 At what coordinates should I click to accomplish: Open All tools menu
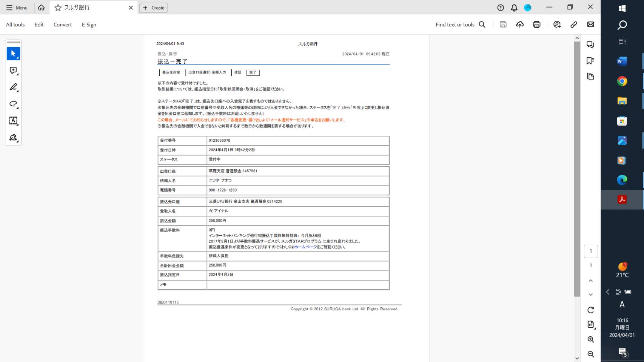pyautogui.click(x=15, y=25)
